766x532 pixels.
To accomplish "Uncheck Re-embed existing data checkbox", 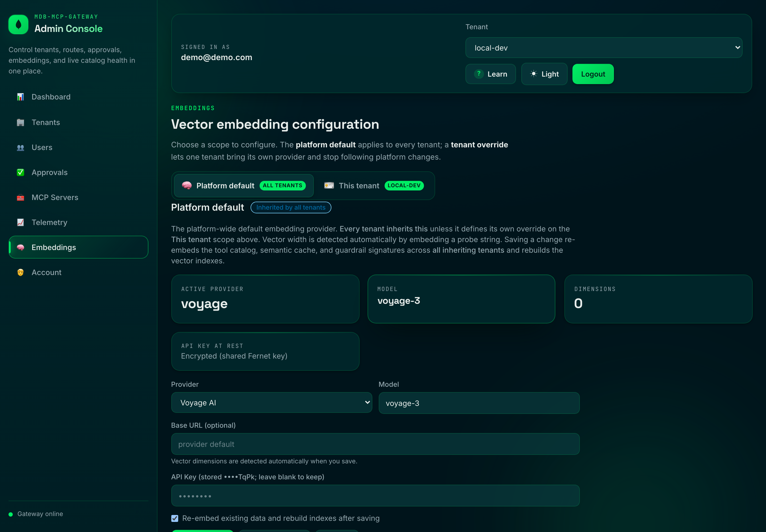I will pyautogui.click(x=175, y=518).
